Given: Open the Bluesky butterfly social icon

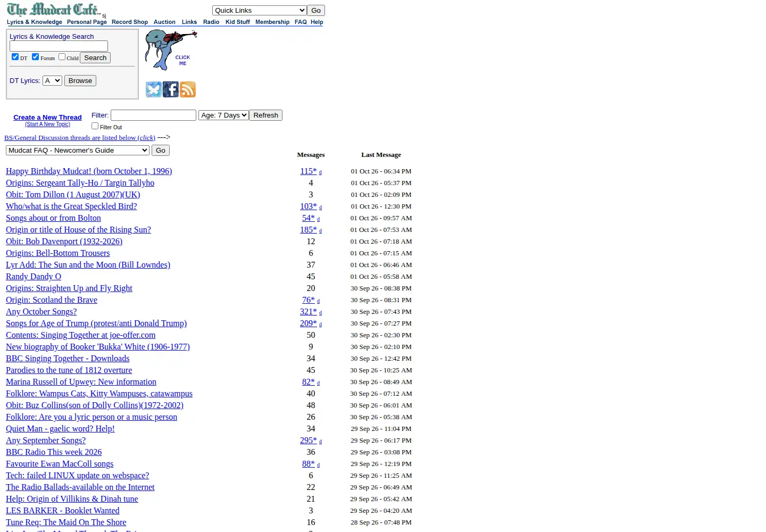Looking at the screenshot, I should (154, 89).
